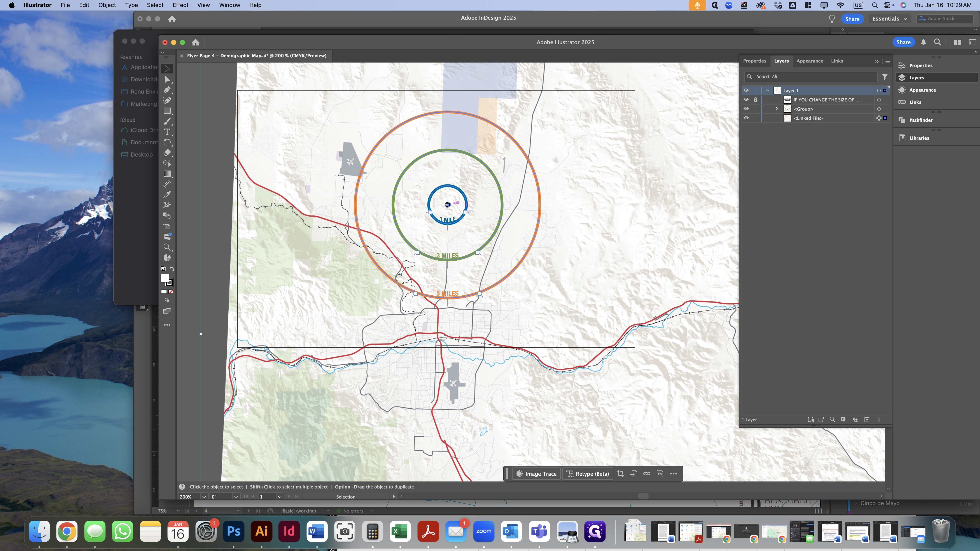Viewport: 980px width, 551px height.
Task: Click InDesign window Share button
Action: [x=852, y=19]
